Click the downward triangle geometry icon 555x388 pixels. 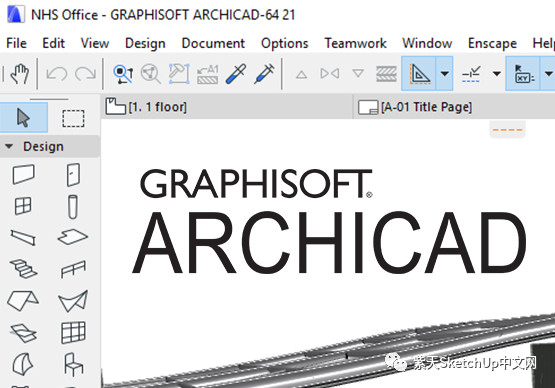pos(358,73)
